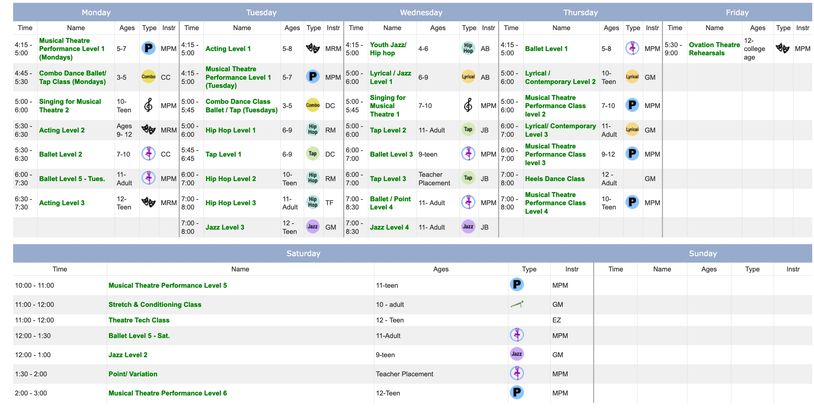Click yellow Combo icon in Tuesday column
The image size is (814, 416).
313,103
